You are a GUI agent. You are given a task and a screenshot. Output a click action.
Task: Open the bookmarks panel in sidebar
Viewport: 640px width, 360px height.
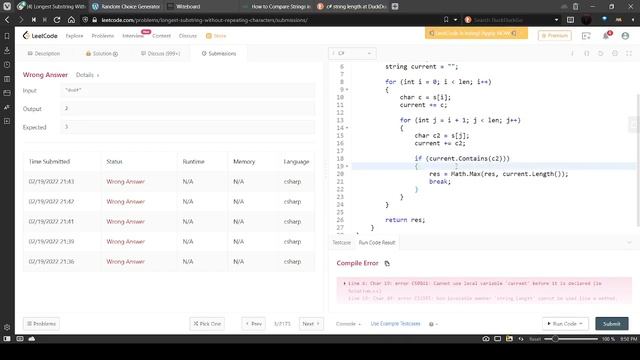(7, 36)
